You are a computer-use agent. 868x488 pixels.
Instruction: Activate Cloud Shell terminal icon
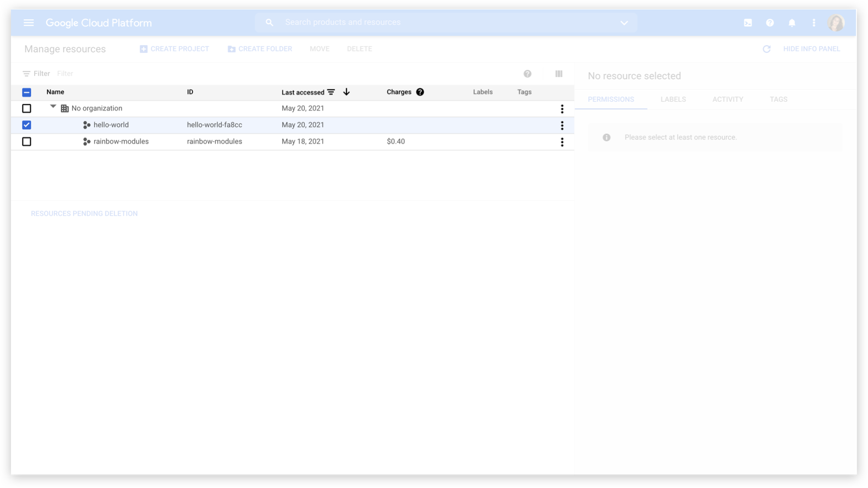pyautogui.click(x=748, y=23)
